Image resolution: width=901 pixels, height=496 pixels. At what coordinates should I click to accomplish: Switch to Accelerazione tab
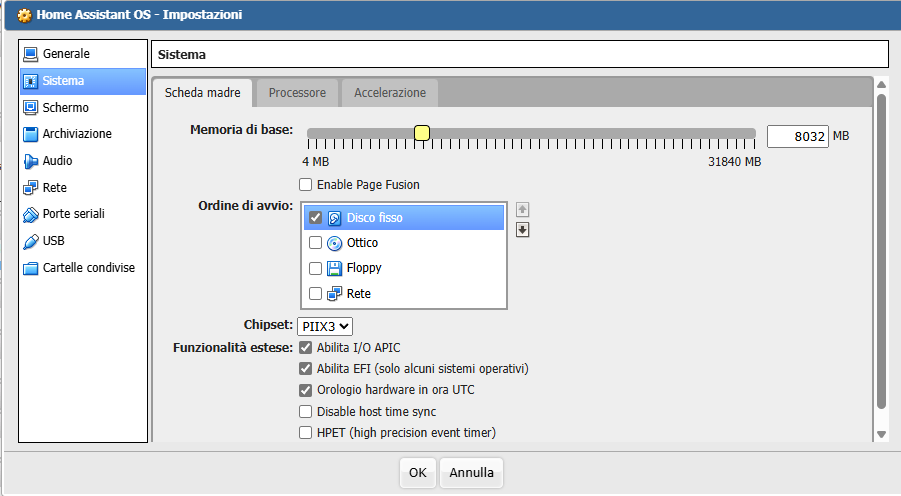point(390,93)
